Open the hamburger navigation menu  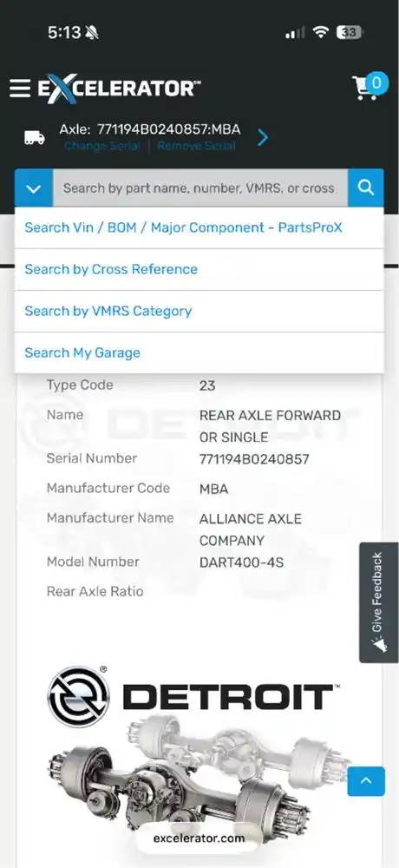click(x=20, y=88)
